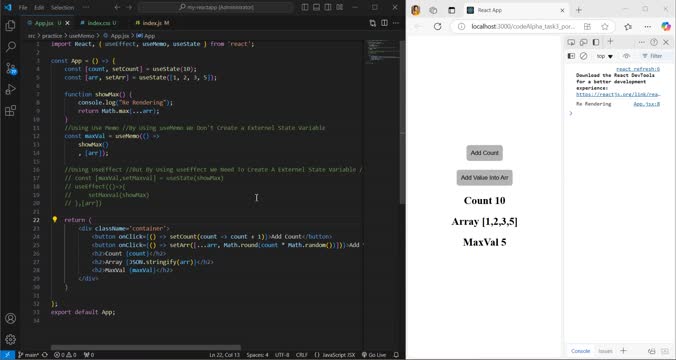The image size is (676, 360).
Task: Change the CRLF end of line sequence
Action: tap(302, 355)
